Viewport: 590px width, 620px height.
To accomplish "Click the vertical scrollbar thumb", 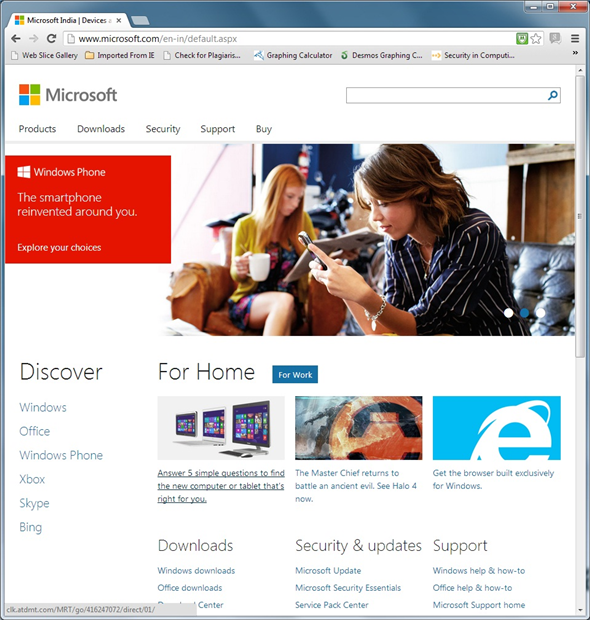I will click(x=580, y=216).
